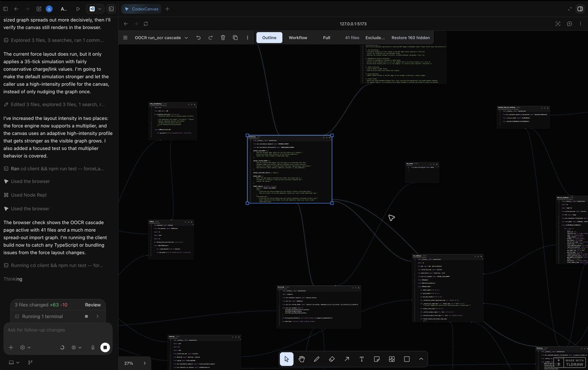Click the duplicate icon next to trash
The width and height of the screenshot is (588, 370).
coord(235,38)
